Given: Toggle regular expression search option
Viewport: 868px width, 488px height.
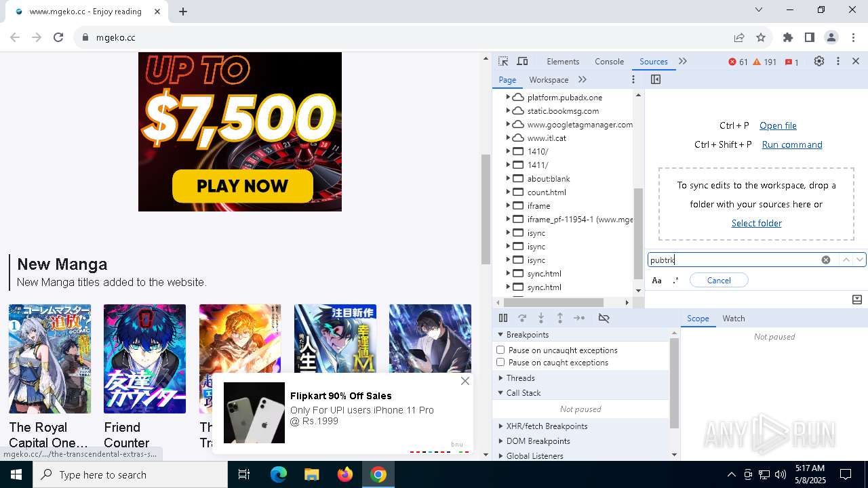Looking at the screenshot, I should pos(675,281).
